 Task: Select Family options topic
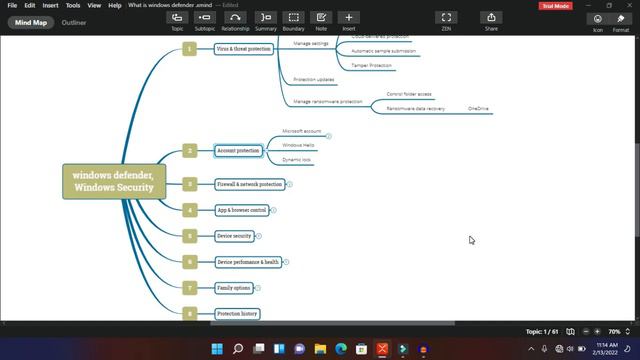233,288
